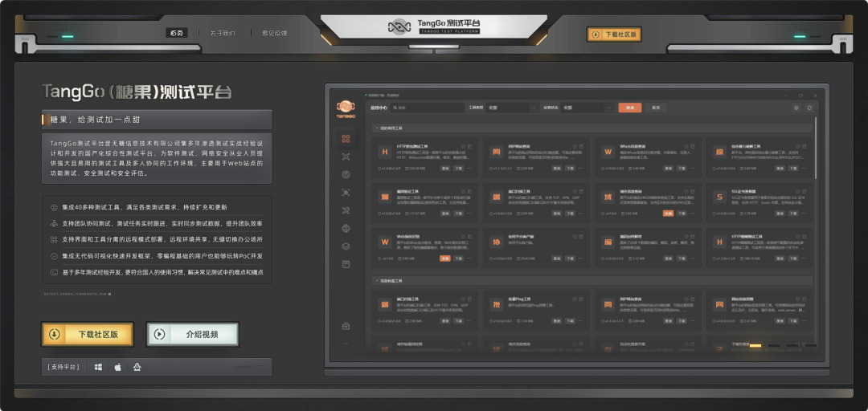
Task: Open the SSL证书查看器 card S icon
Action: [719, 197]
